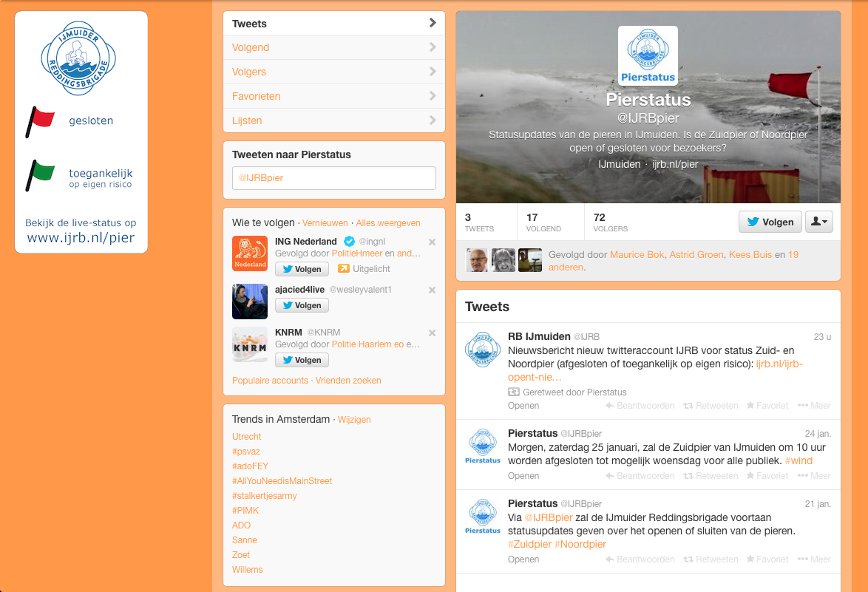Retweet the 21 jan. tweet
Screen dimensions: 868x592
(x=711, y=559)
